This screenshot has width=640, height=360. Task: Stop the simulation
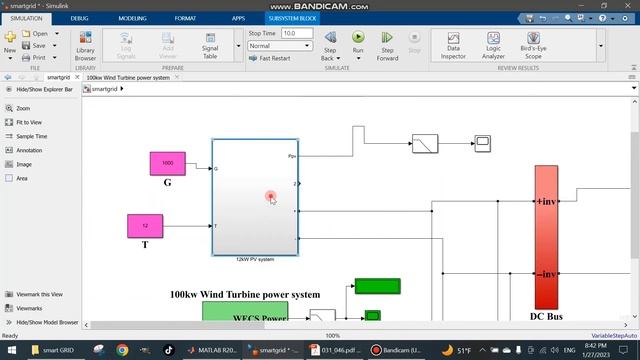tap(414, 42)
